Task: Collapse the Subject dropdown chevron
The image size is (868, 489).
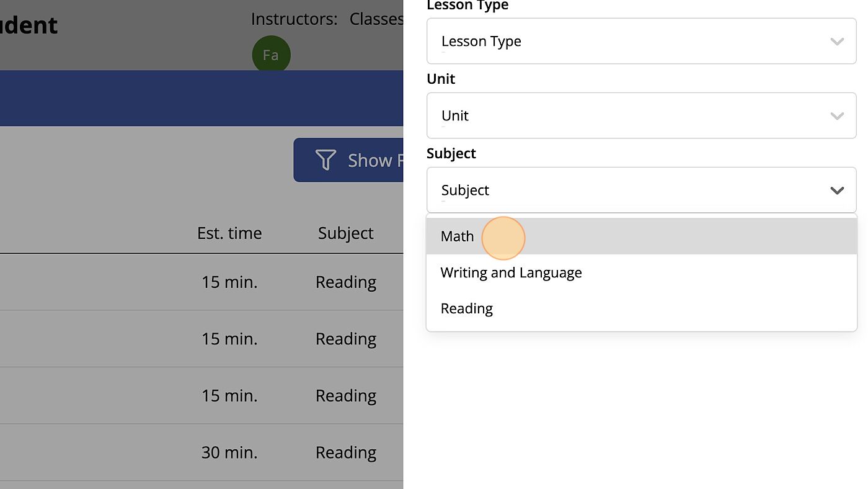Action: tap(837, 191)
